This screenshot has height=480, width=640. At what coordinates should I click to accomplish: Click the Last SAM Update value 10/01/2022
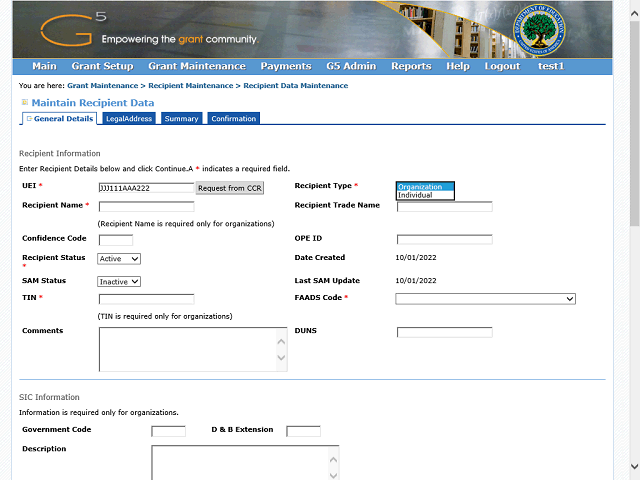coord(416,281)
